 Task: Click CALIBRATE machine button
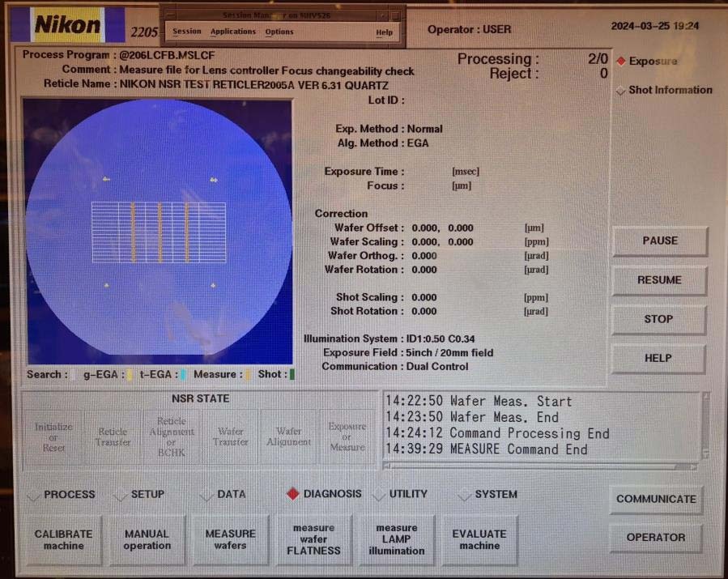(x=64, y=540)
